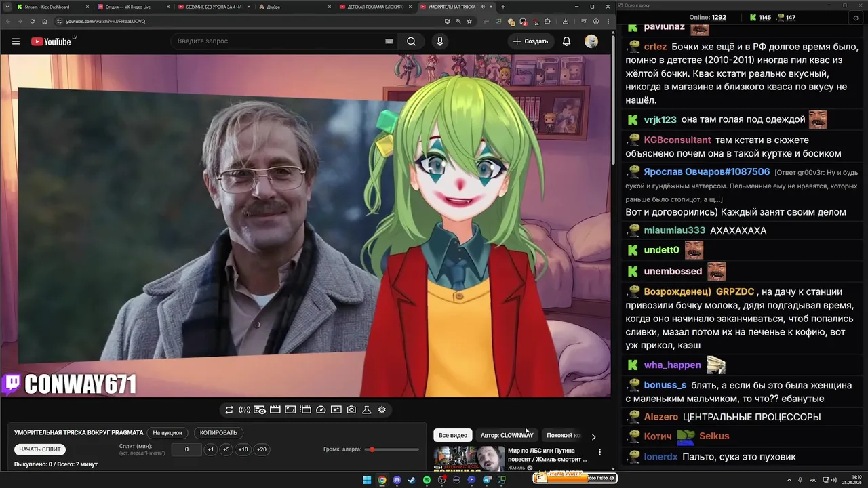The width and height of the screenshot is (868, 488).
Task: Add +20 minutes to split
Action: [x=261, y=449]
